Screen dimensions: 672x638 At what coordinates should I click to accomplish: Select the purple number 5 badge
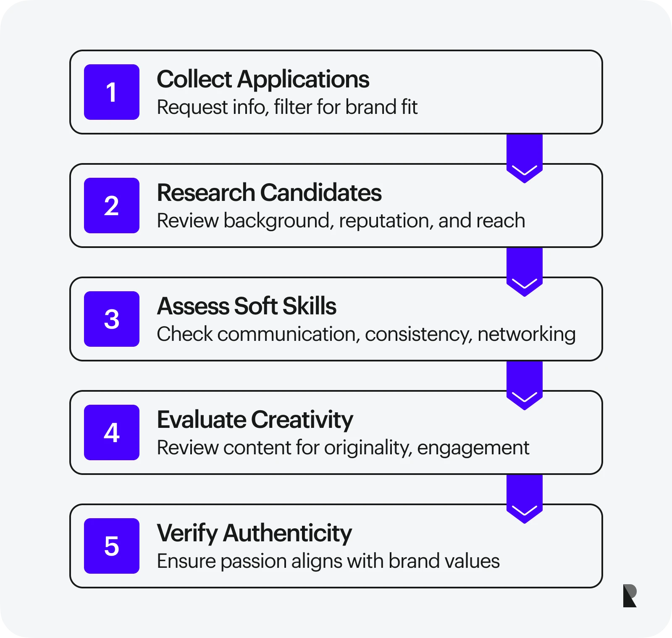pyautogui.click(x=111, y=546)
